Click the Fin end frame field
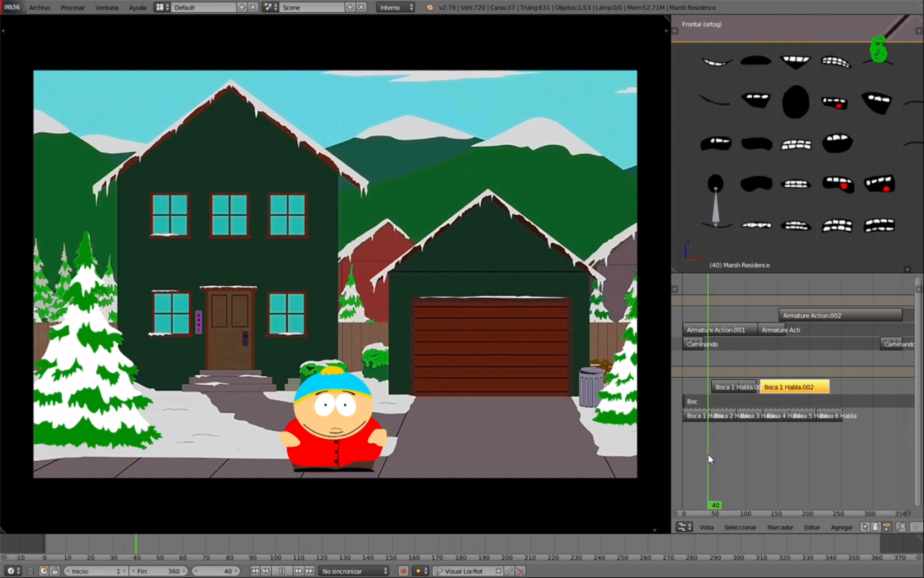This screenshot has width=924, height=578. [x=158, y=571]
